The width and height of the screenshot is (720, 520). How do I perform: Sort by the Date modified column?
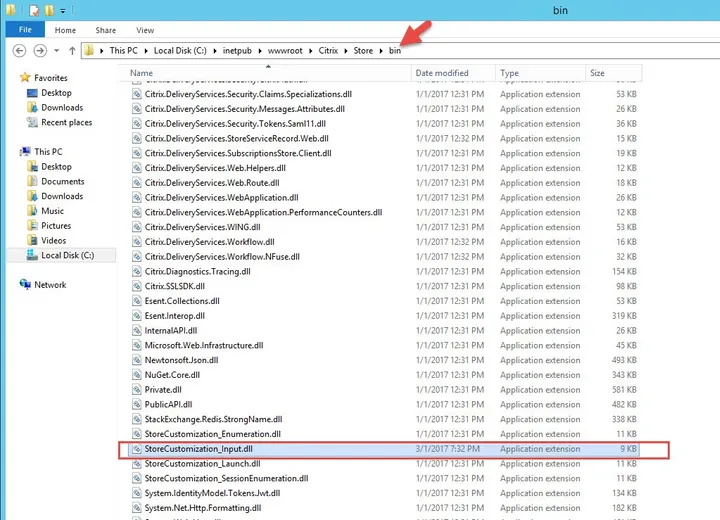tap(453, 73)
